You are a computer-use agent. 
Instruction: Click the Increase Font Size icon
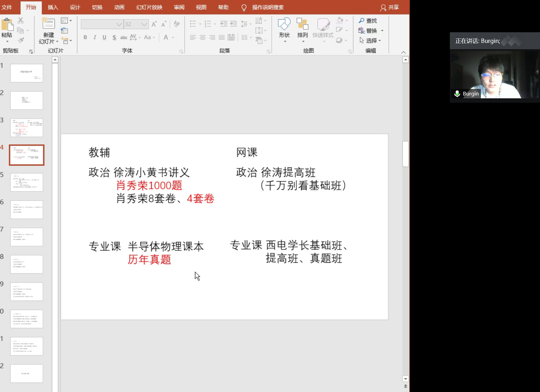[x=154, y=24]
